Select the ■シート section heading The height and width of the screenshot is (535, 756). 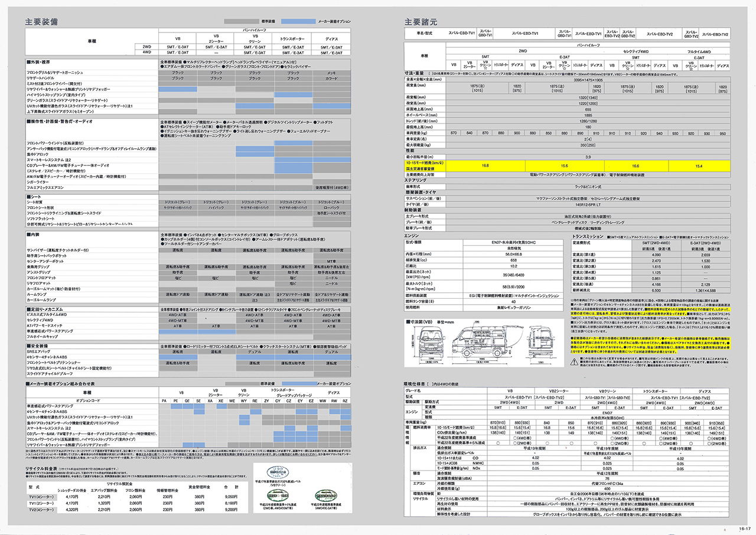[x=34, y=196]
